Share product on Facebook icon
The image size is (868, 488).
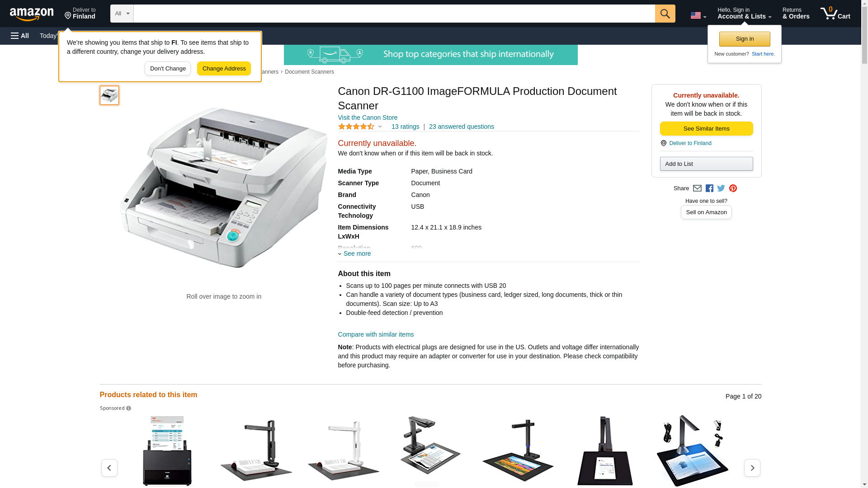[x=709, y=188]
